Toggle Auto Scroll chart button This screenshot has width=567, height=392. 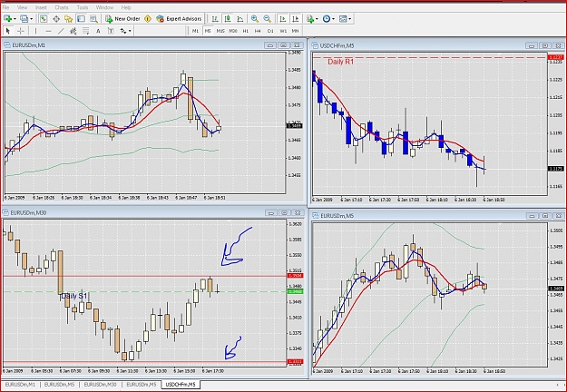point(283,19)
